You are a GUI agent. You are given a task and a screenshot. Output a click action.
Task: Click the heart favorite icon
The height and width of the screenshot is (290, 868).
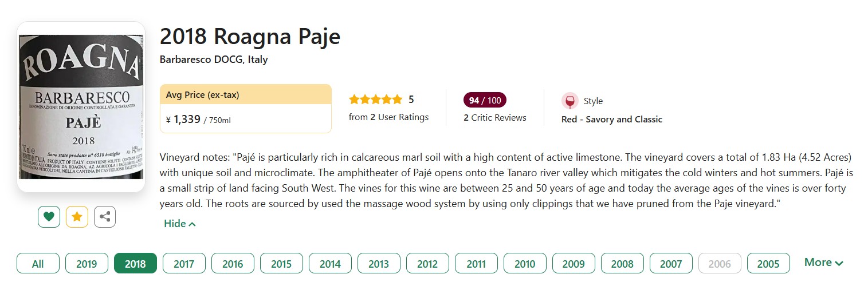pyautogui.click(x=49, y=217)
